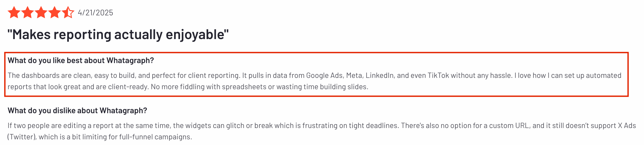This screenshot has height=145, width=644.
Task: Click the word "Meta" in the review text
Action: point(354,75)
